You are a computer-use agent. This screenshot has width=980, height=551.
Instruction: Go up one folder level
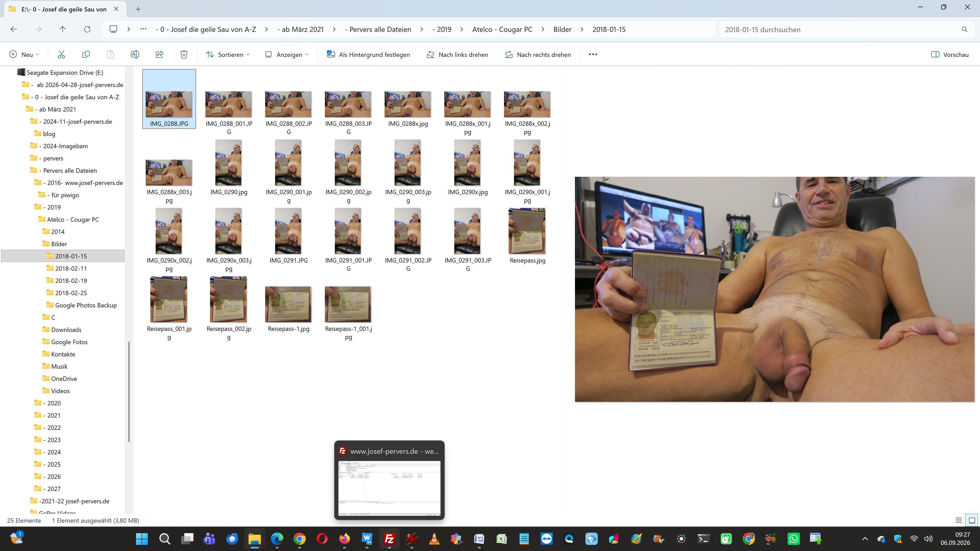63,29
